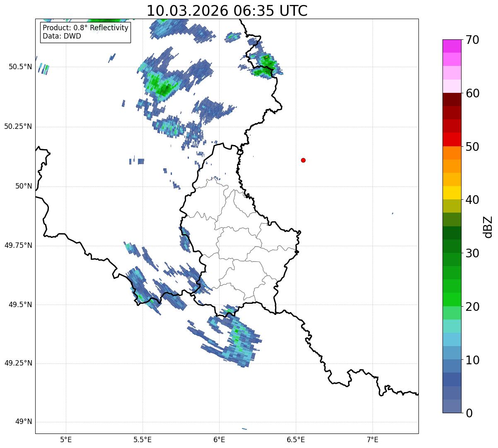
Task: Click colorbar tick label 40
Action: coord(472,200)
